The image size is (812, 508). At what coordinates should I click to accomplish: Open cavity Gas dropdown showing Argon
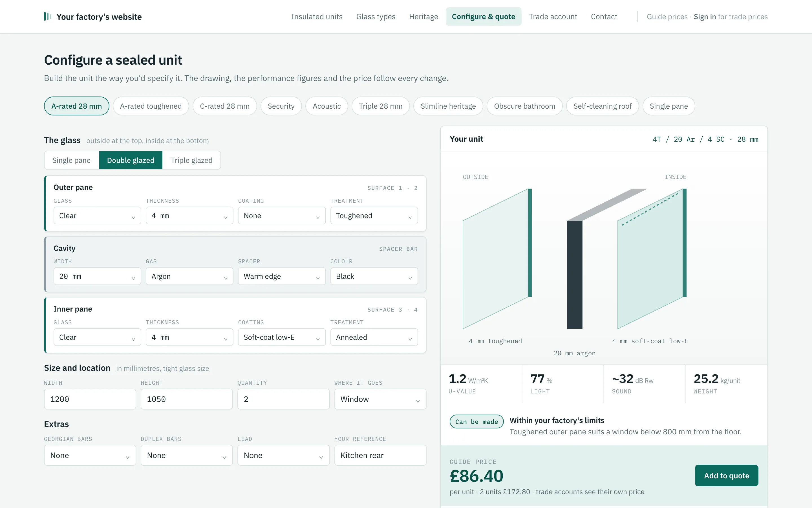click(x=189, y=276)
